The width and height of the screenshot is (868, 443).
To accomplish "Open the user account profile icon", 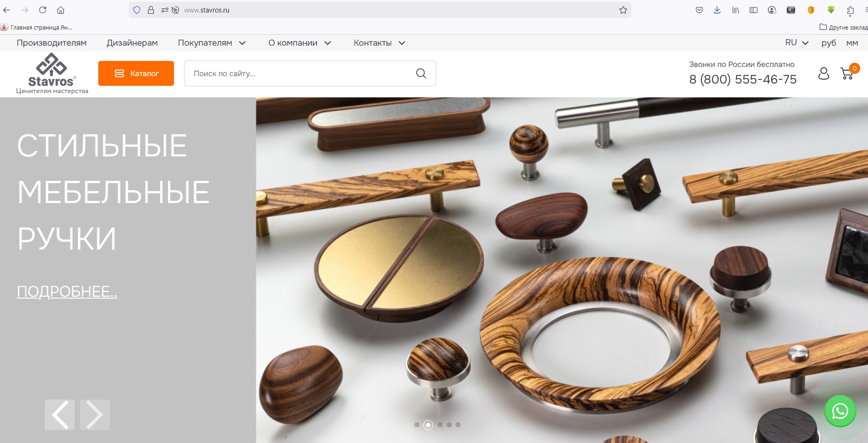I will [824, 73].
